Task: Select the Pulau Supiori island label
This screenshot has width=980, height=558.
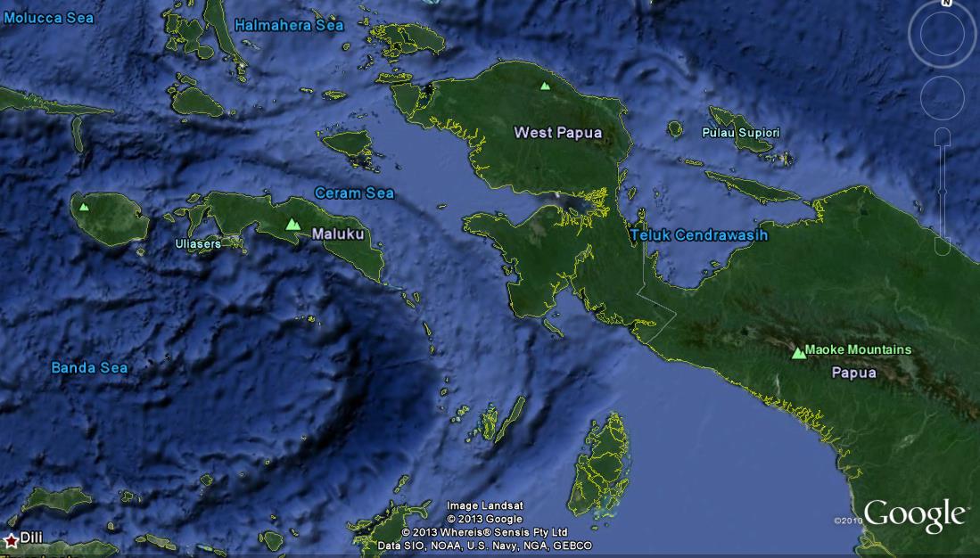Action: tap(741, 131)
